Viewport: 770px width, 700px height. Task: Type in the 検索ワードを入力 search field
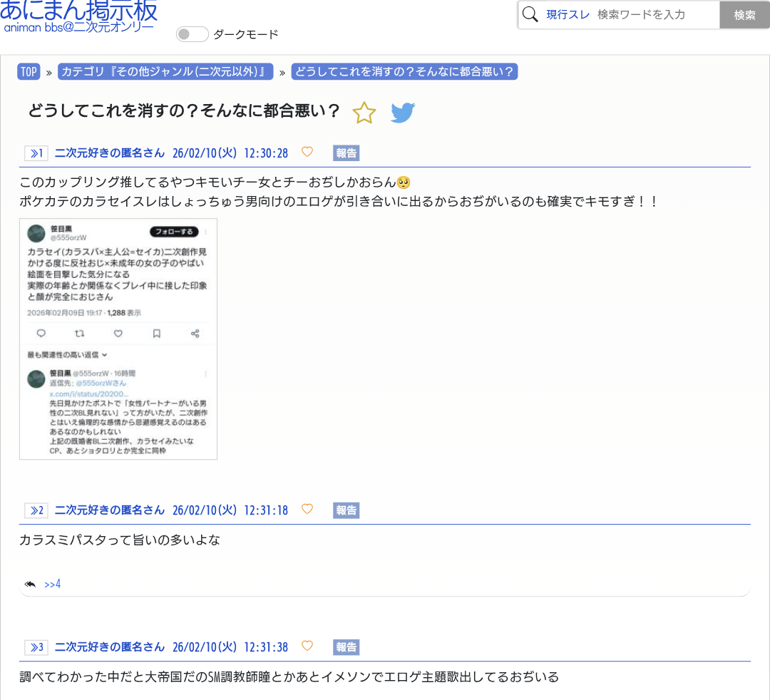coord(656,14)
